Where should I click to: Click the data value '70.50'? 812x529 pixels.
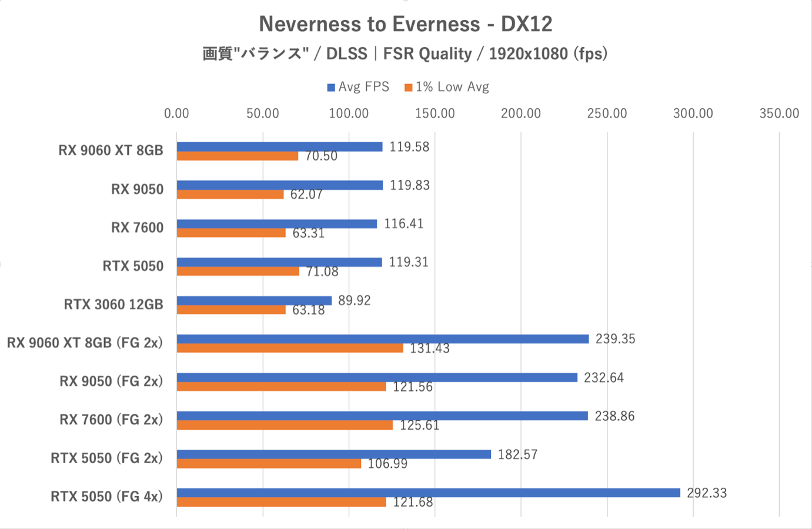point(321,156)
